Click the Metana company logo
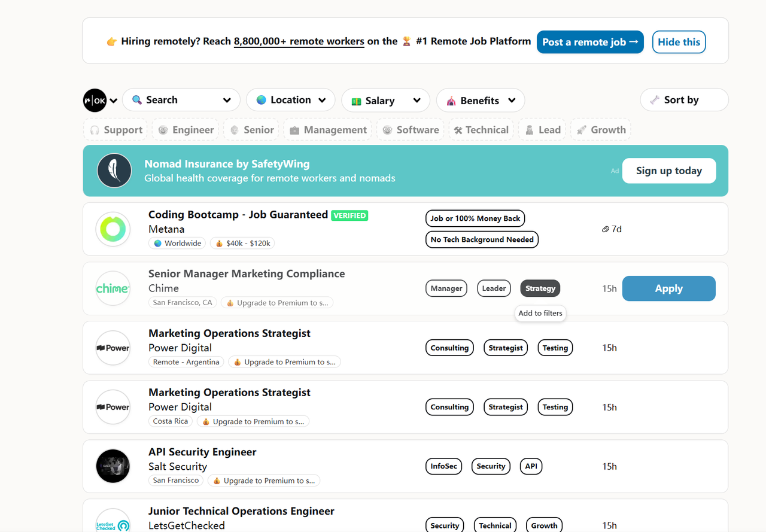This screenshot has width=766, height=532. pos(113,229)
